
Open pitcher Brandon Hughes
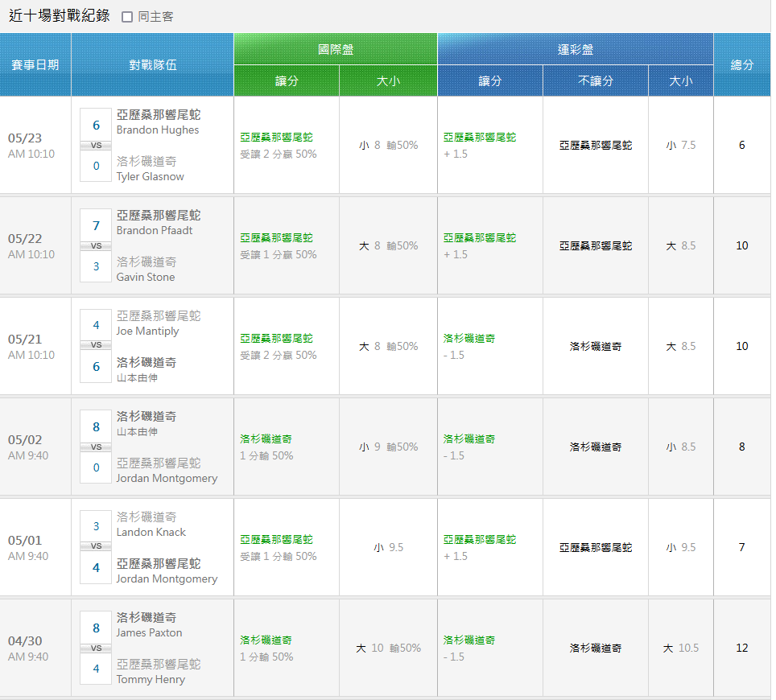point(158,130)
